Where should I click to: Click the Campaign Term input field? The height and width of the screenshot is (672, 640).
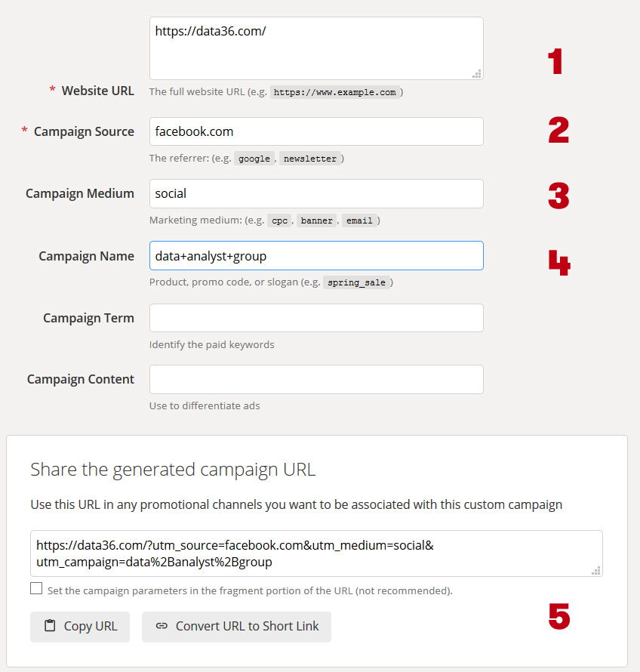click(x=316, y=318)
